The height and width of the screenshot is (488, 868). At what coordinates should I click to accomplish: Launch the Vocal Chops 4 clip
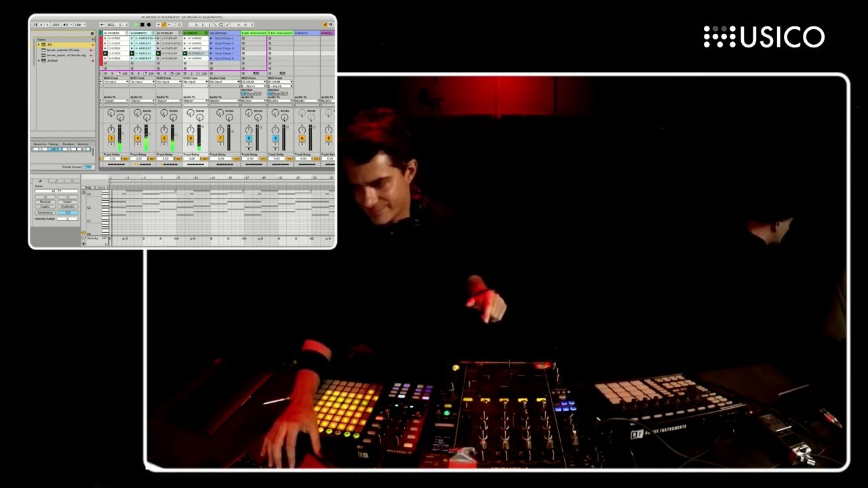click(x=212, y=38)
